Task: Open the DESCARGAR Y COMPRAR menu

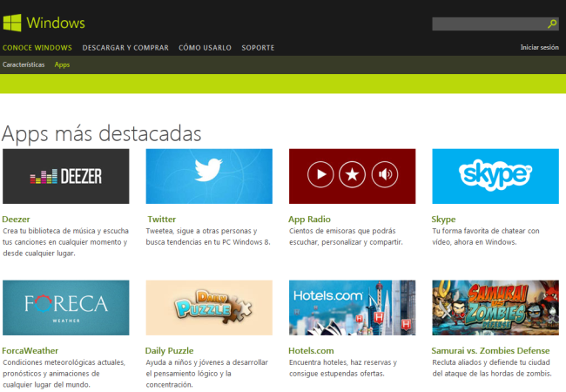Action: (125, 48)
